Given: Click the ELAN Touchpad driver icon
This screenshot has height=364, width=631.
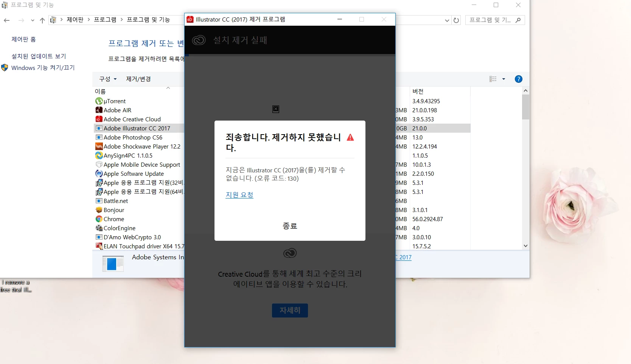Looking at the screenshot, I should pos(99,246).
